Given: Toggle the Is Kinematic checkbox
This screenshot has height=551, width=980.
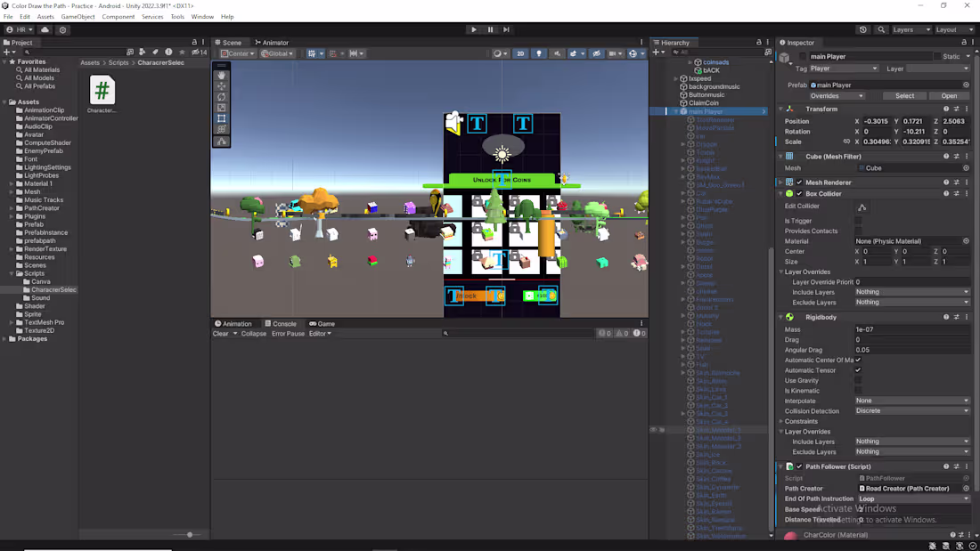Looking at the screenshot, I should pos(858,391).
